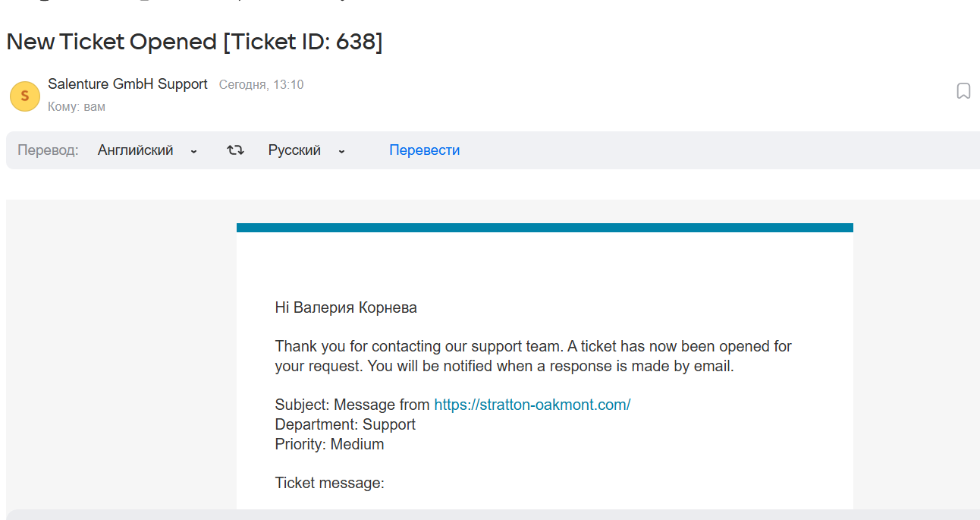Click the teal header bar of email
The width and height of the screenshot is (980, 520).
tap(545, 227)
